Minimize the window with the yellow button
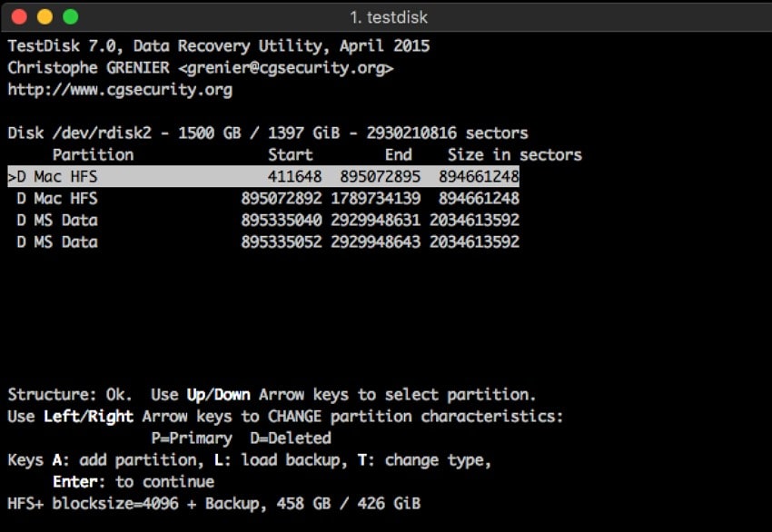Viewport: 772px width, 532px height. coord(44,17)
